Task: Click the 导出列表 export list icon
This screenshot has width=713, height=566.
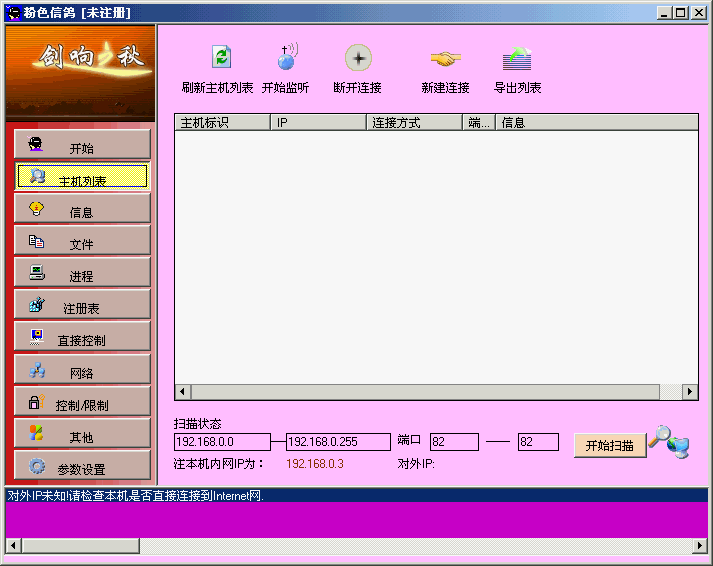Action: [x=517, y=58]
